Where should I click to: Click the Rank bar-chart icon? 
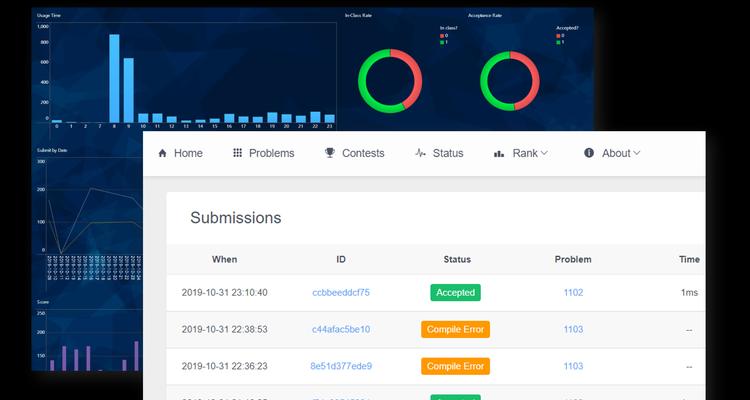[x=499, y=154]
